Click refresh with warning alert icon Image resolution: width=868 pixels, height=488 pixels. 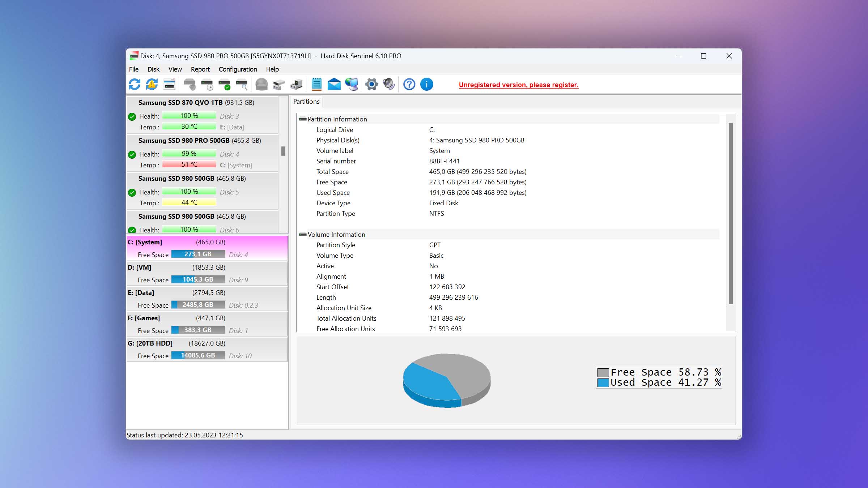152,85
